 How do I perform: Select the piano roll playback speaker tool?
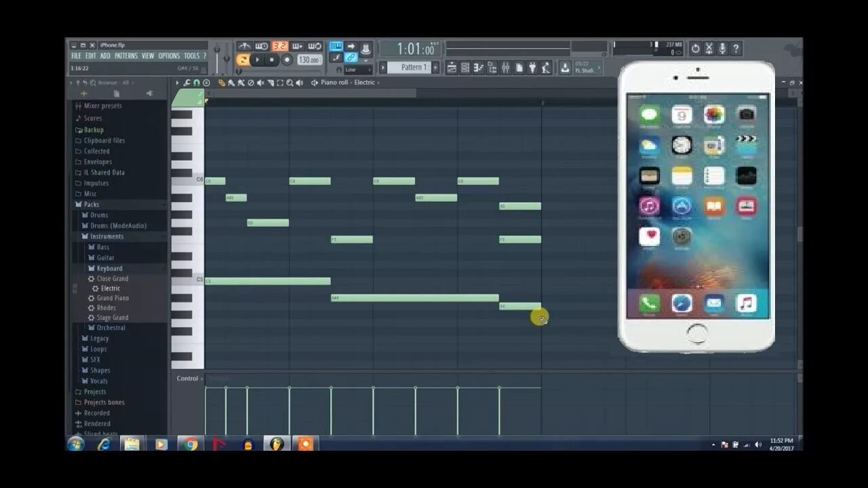coord(300,83)
